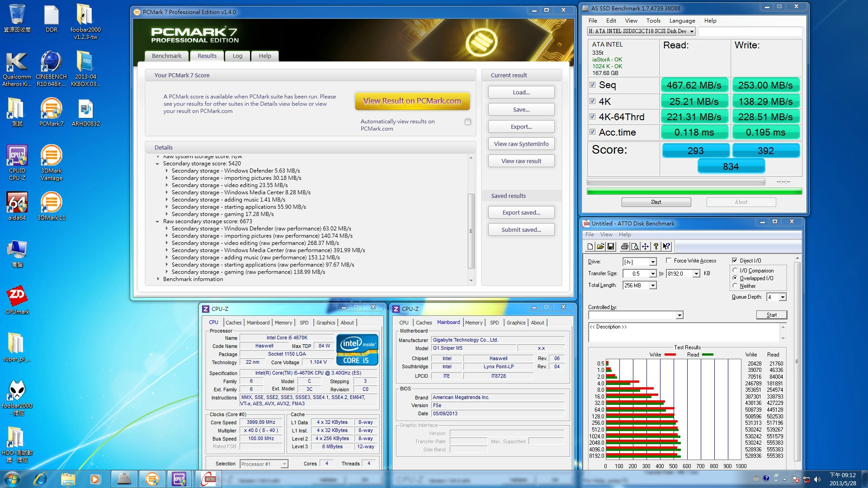Click volume speaker icon in system tray

tap(817, 479)
